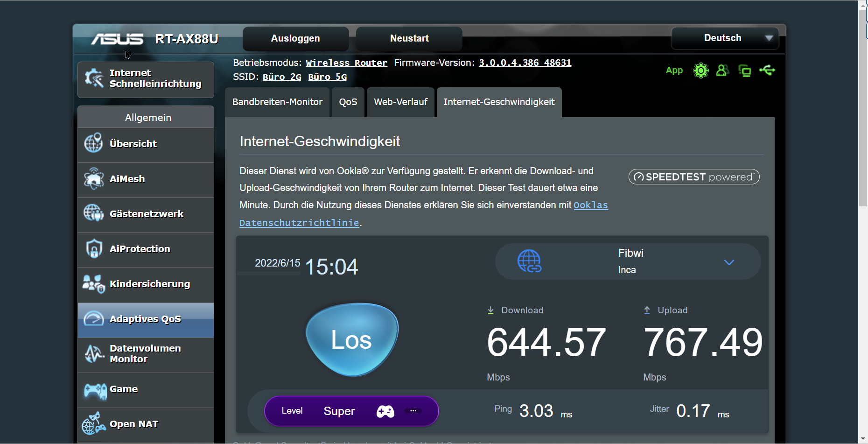Open Kindersicherung menu entry
868x444 pixels.
pyautogui.click(x=146, y=285)
